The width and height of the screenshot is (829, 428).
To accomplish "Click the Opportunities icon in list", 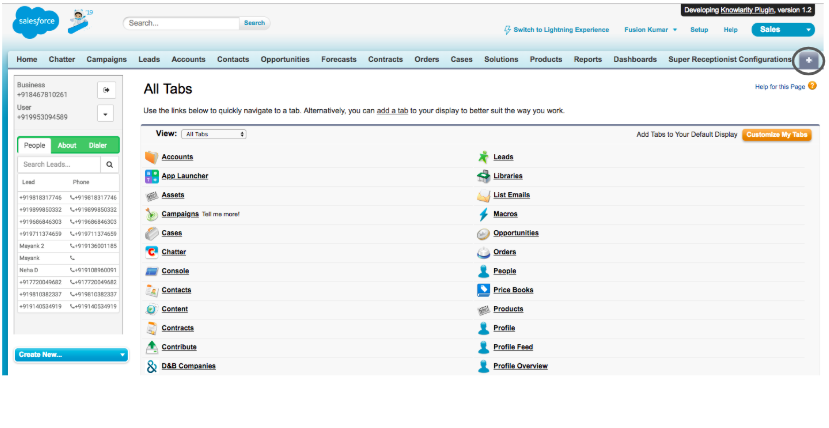I will pos(483,233).
